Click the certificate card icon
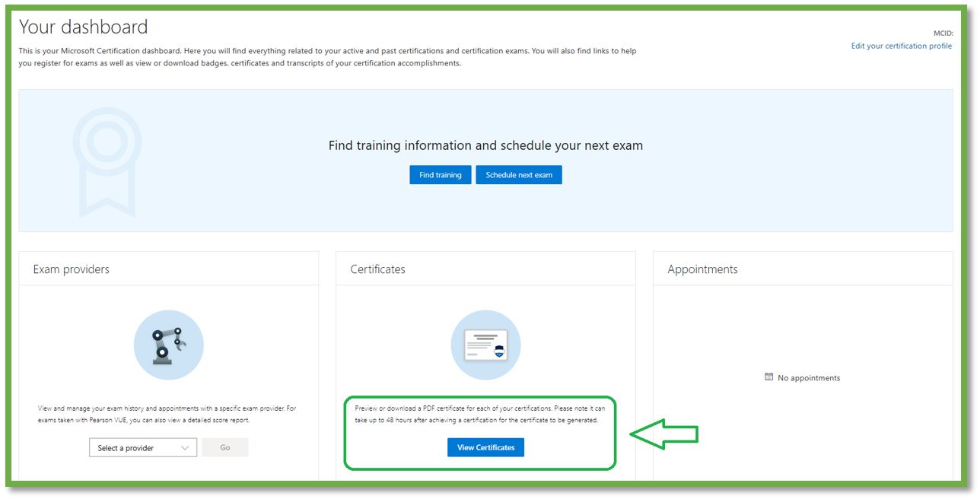 (485, 345)
